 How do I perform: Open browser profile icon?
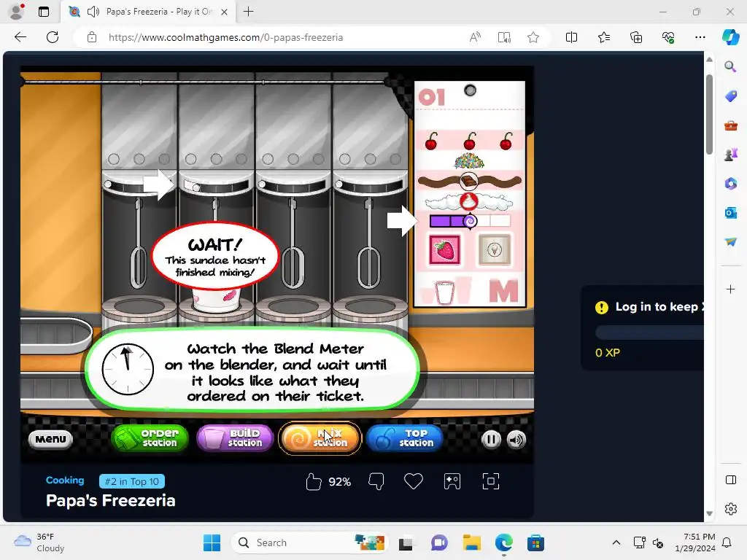(17, 12)
